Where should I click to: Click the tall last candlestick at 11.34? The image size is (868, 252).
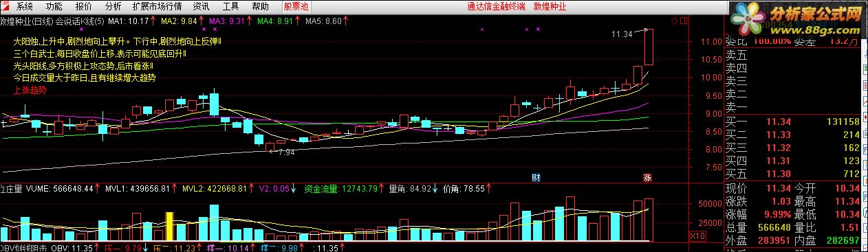[648, 47]
